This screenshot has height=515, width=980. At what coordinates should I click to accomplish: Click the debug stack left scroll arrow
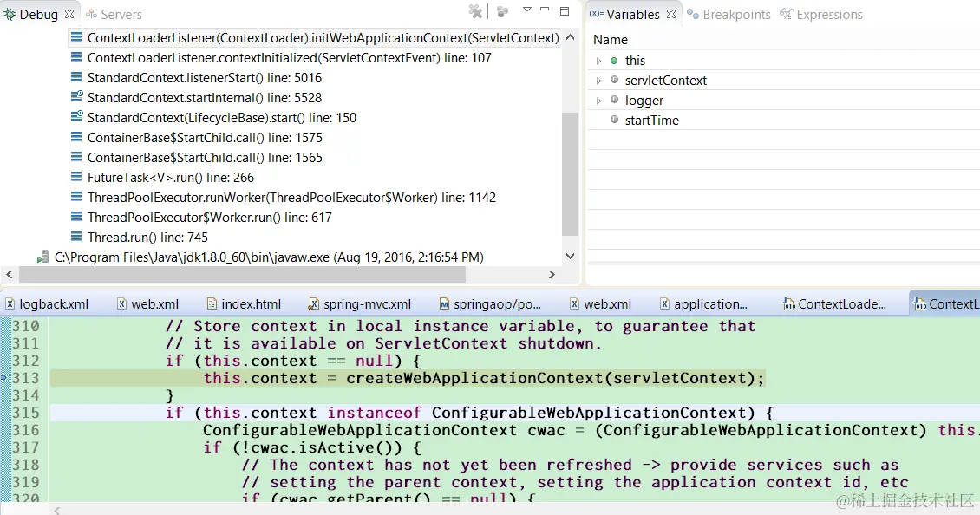click(9, 274)
